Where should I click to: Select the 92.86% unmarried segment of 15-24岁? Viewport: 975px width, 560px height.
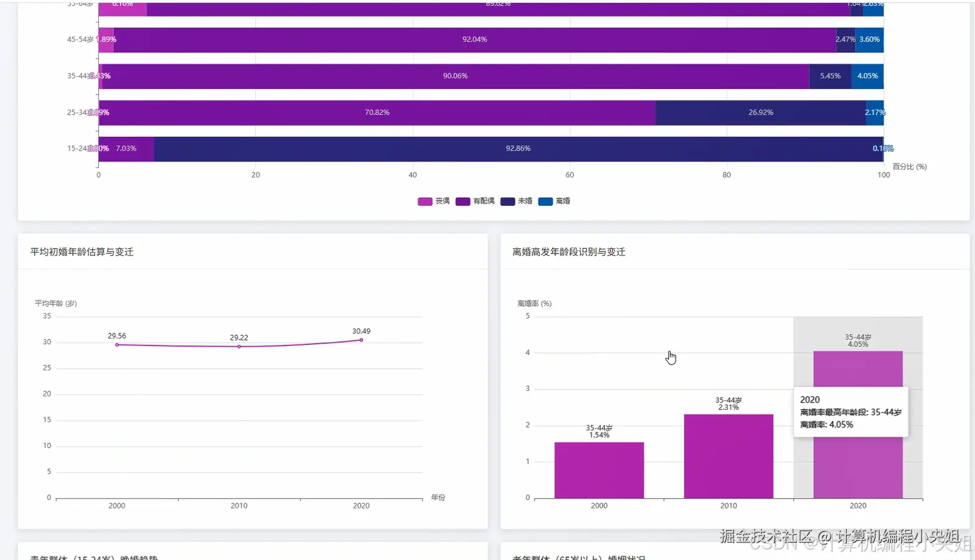click(518, 149)
